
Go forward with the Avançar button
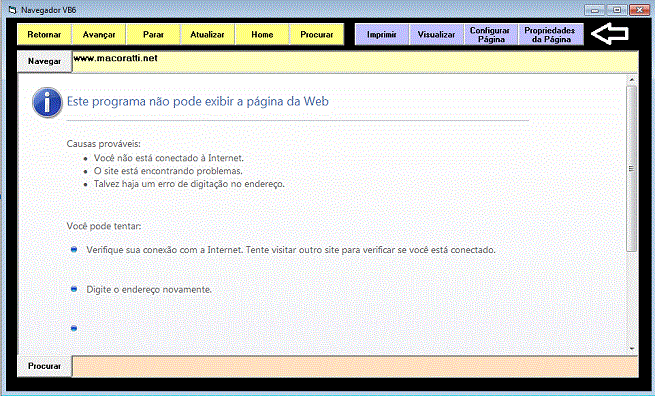(99, 34)
